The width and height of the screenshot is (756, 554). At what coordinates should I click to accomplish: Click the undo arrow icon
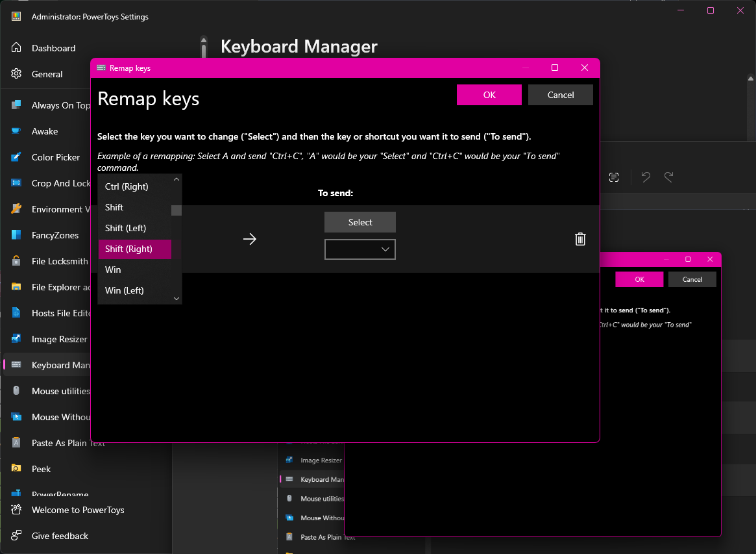point(645,177)
